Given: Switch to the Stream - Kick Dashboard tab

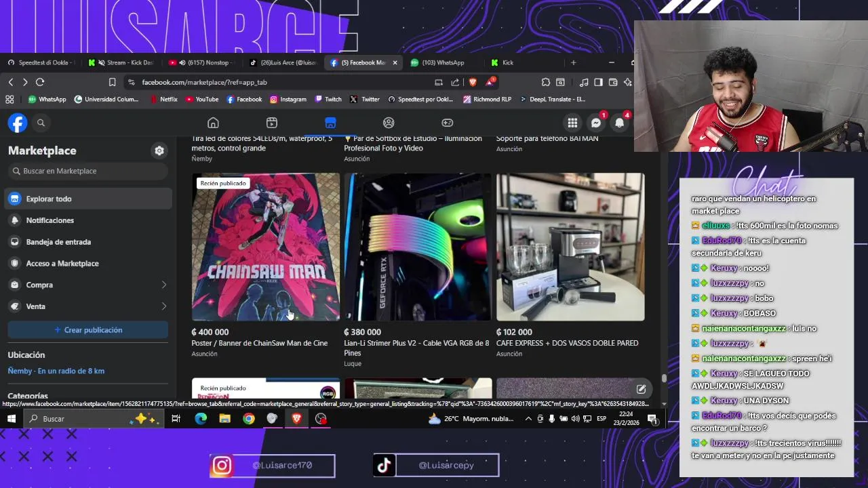Looking at the screenshot, I should (x=121, y=62).
